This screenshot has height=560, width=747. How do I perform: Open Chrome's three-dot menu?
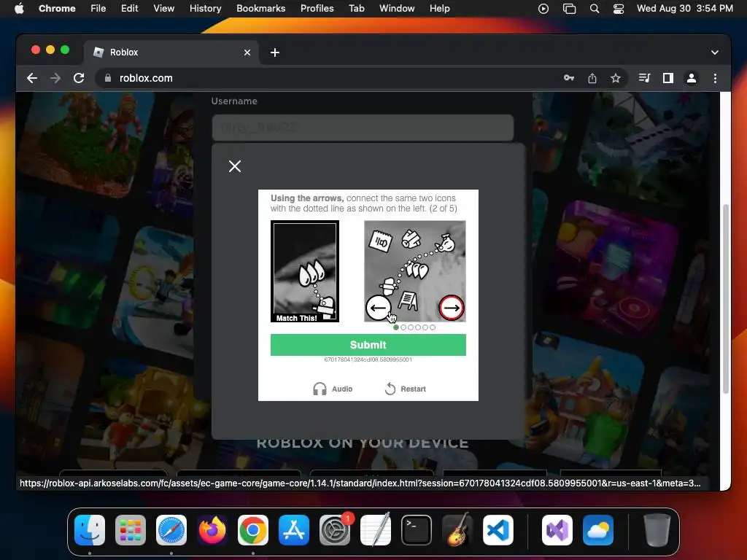click(x=715, y=78)
